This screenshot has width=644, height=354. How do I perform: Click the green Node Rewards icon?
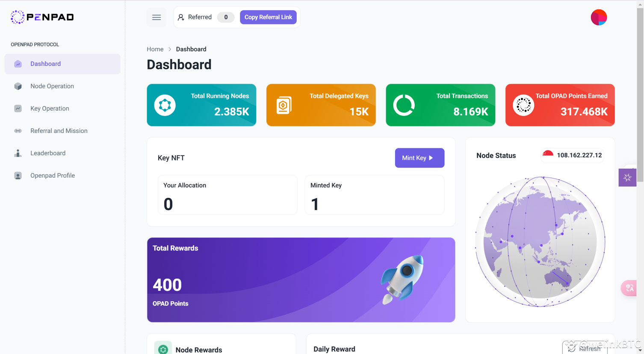(x=163, y=349)
